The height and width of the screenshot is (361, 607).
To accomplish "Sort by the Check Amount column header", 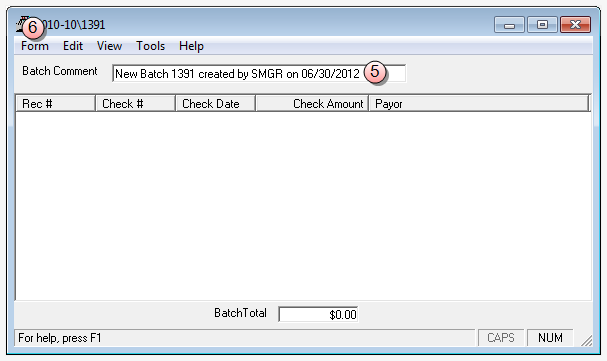I will [312, 103].
